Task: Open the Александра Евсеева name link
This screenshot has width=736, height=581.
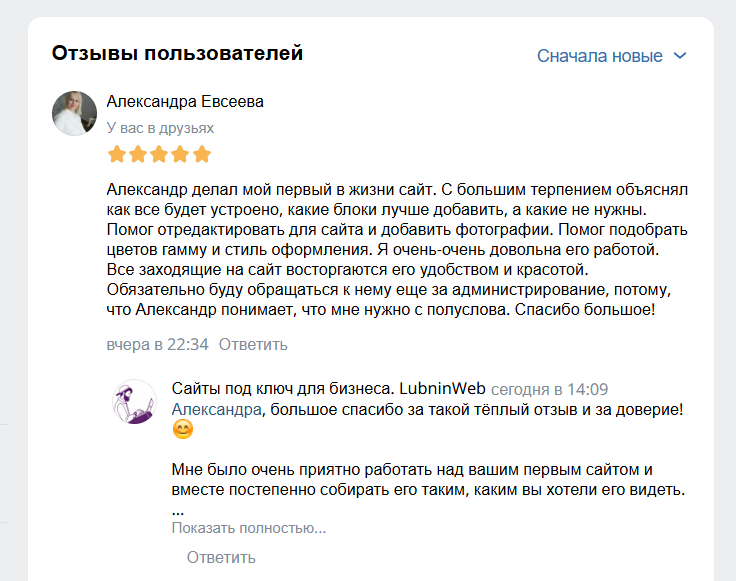Action: (x=185, y=101)
